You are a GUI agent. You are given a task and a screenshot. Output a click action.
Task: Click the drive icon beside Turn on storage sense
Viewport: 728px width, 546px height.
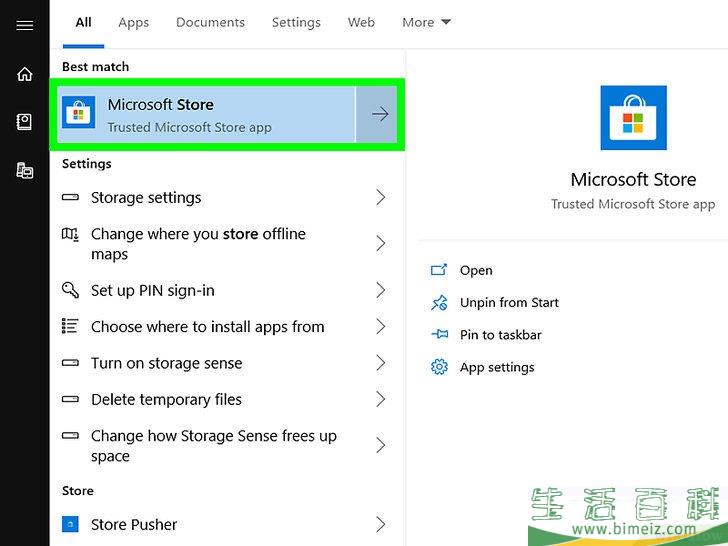click(70, 363)
